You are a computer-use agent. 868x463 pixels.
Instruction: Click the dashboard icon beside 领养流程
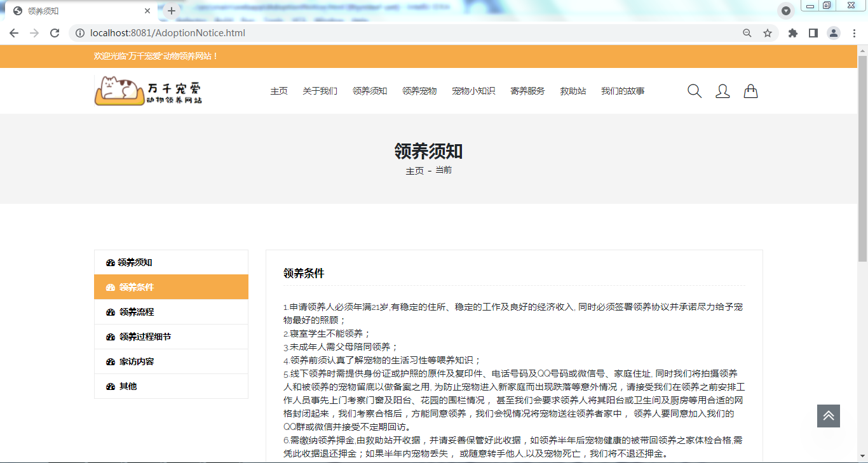point(111,312)
